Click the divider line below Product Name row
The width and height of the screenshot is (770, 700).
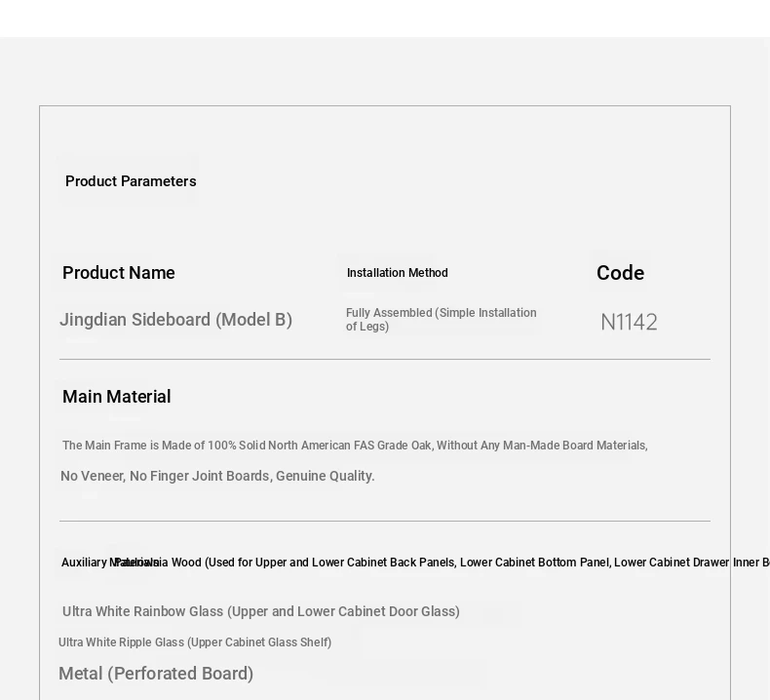384,359
